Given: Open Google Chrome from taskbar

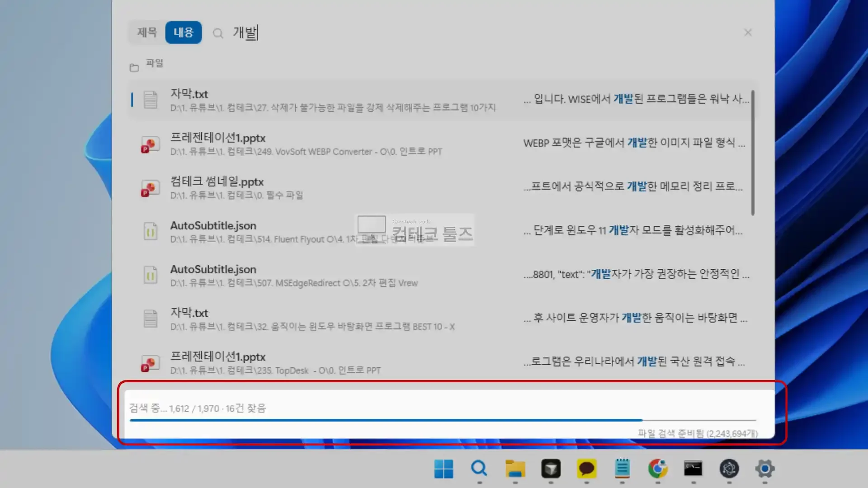Looking at the screenshot, I should [x=658, y=469].
